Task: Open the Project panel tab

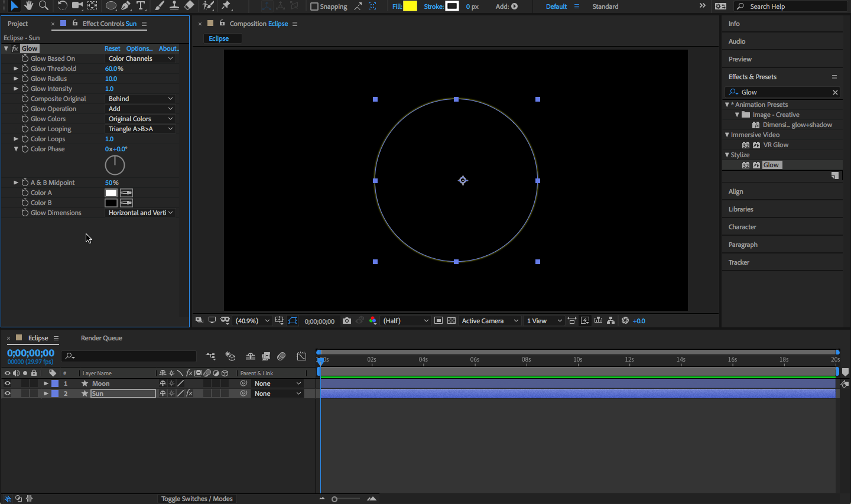Action: click(18, 24)
